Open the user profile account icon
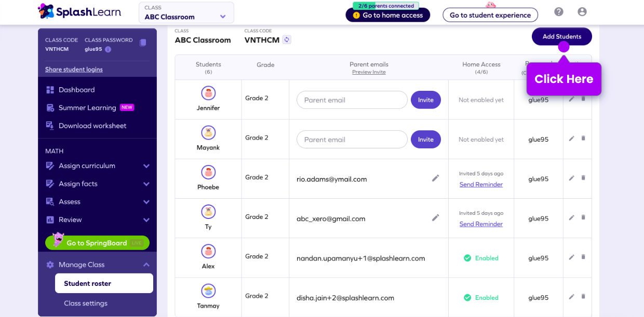The width and height of the screenshot is (644, 317). (x=582, y=12)
